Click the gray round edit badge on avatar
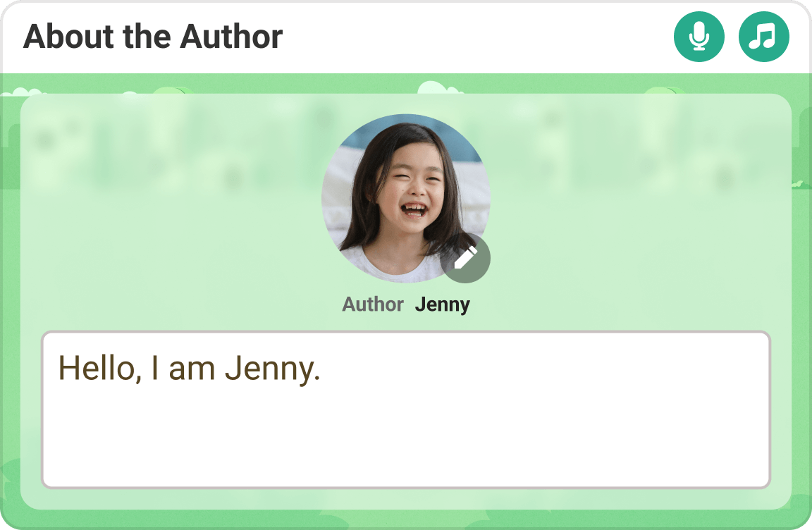812x530 pixels. (x=465, y=258)
